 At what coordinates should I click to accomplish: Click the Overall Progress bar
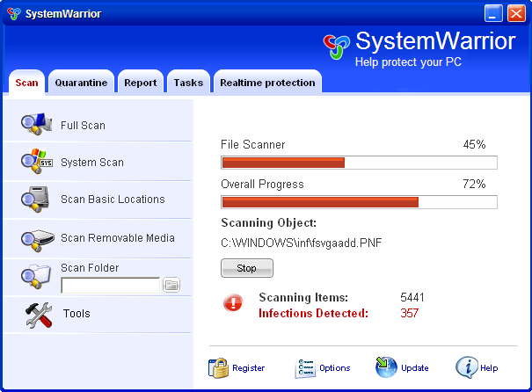click(x=359, y=202)
